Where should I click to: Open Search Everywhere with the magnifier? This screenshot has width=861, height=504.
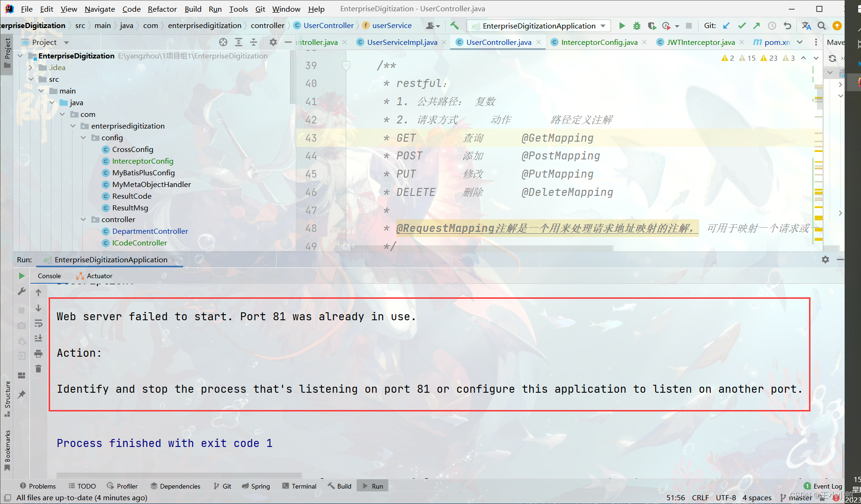[x=822, y=26]
